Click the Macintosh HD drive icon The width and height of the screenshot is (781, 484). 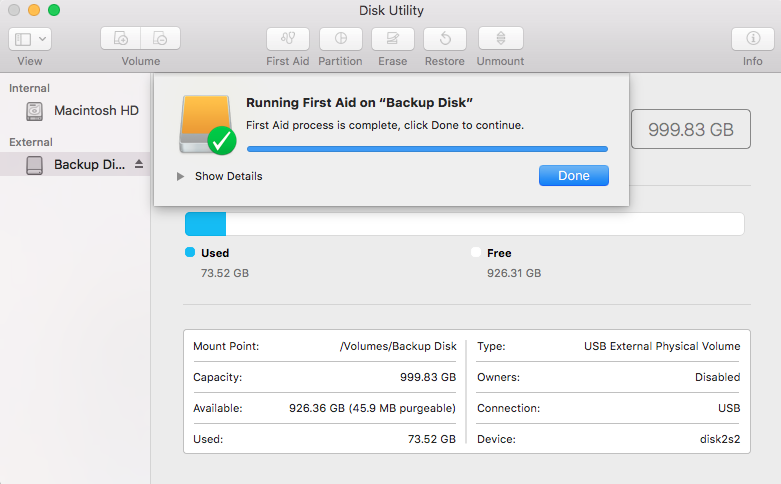34,111
